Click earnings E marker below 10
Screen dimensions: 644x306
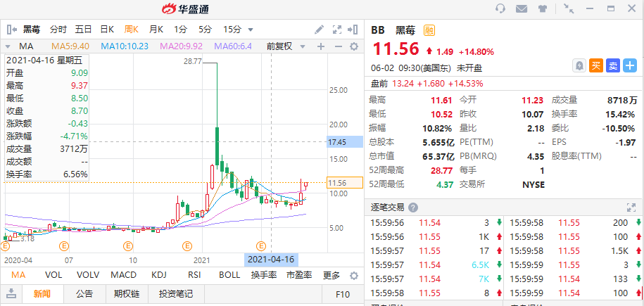pos(128,246)
